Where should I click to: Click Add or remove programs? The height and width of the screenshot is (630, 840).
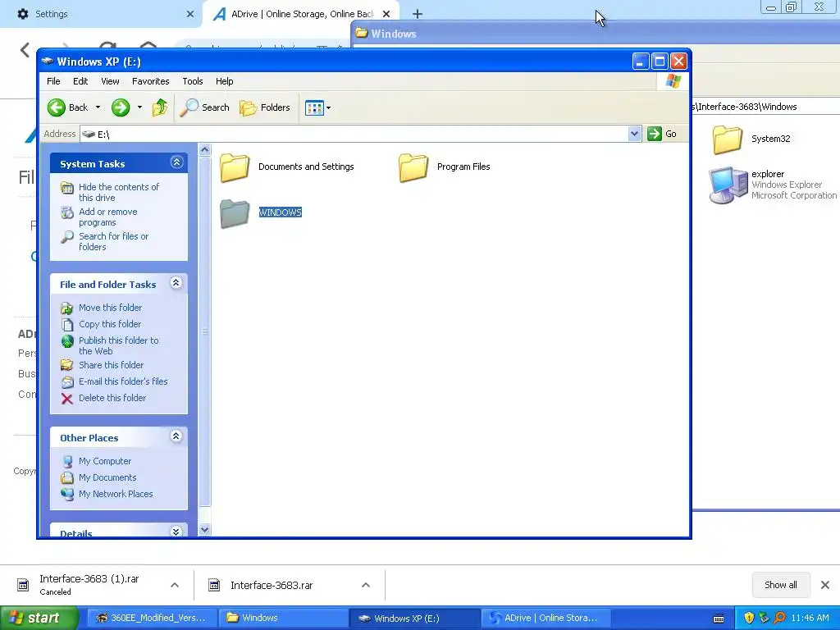107,217
